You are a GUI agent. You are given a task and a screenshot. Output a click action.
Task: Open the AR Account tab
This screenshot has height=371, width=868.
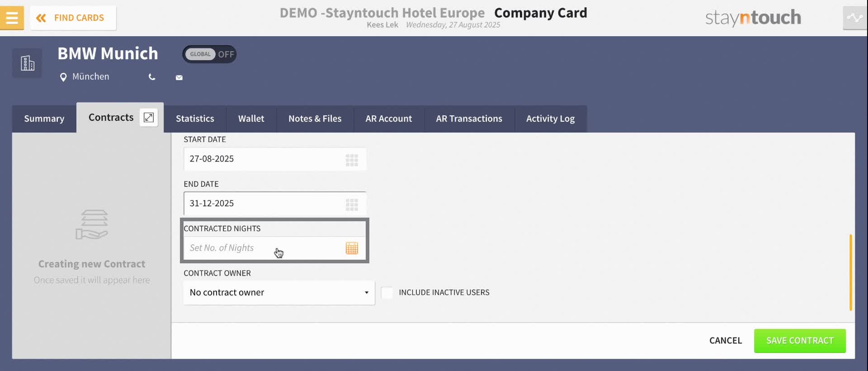tap(389, 119)
